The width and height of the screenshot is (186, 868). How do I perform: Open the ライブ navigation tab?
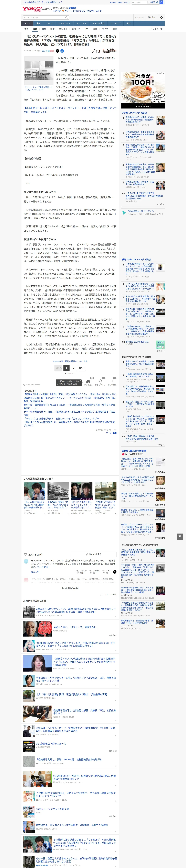pos(49,24)
